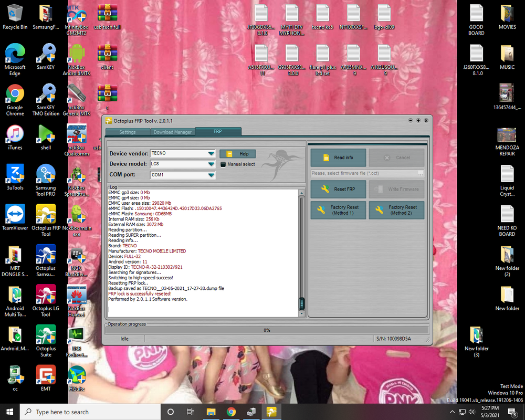Open the Settings tab in Octoplus FRP Tool

click(x=128, y=132)
